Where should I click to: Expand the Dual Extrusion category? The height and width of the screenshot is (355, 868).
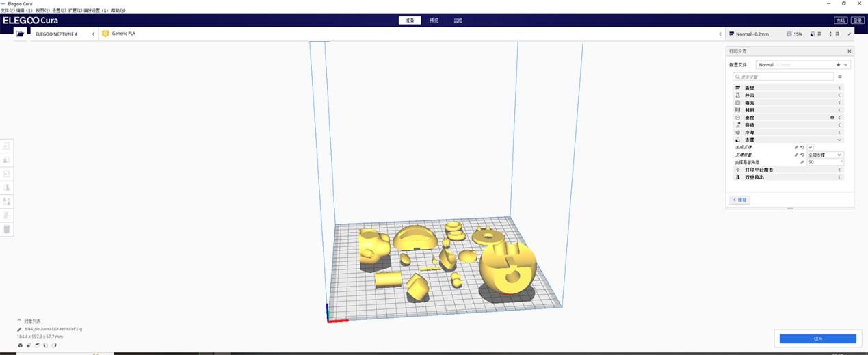788,177
